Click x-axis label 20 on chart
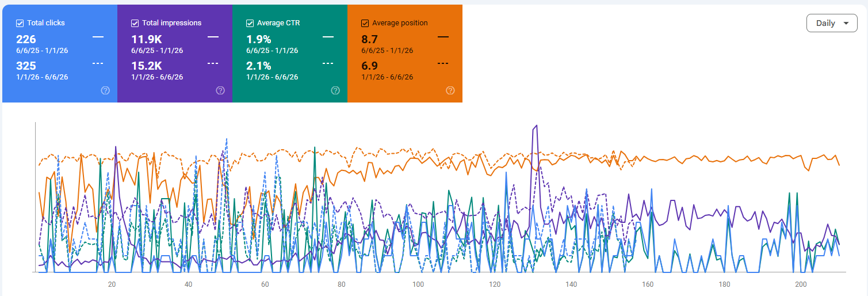This screenshot has height=296, width=868. coord(112,284)
